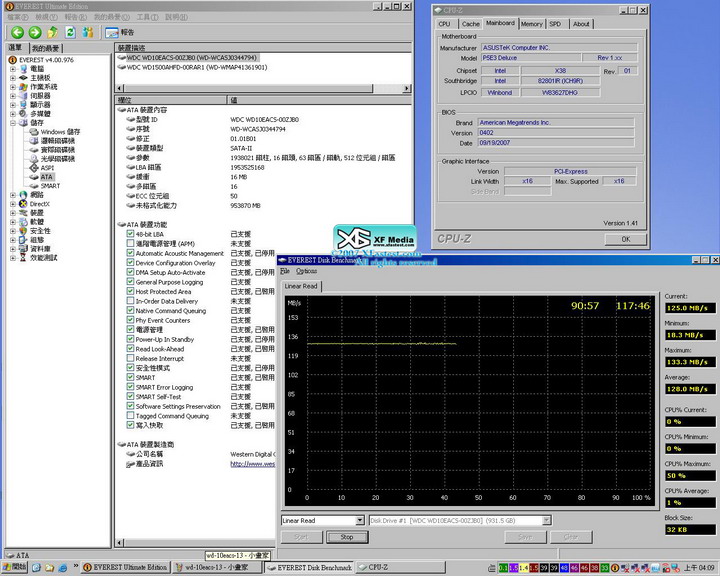Open the Disk Drive #1 selection dropdown
720x576 pixels.
(546, 520)
